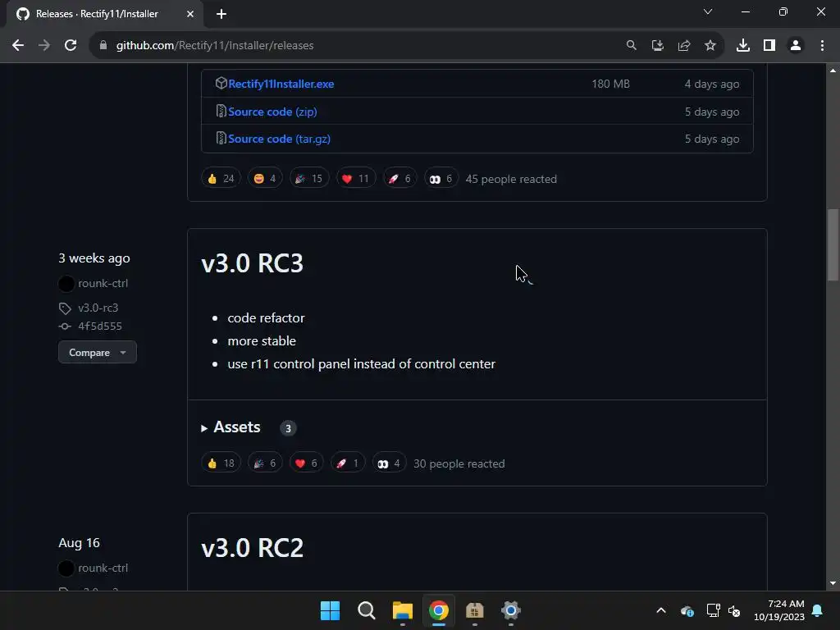Click the zip file icon beside Source code (zip)
Image resolution: width=840 pixels, height=630 pixels.
221,111
